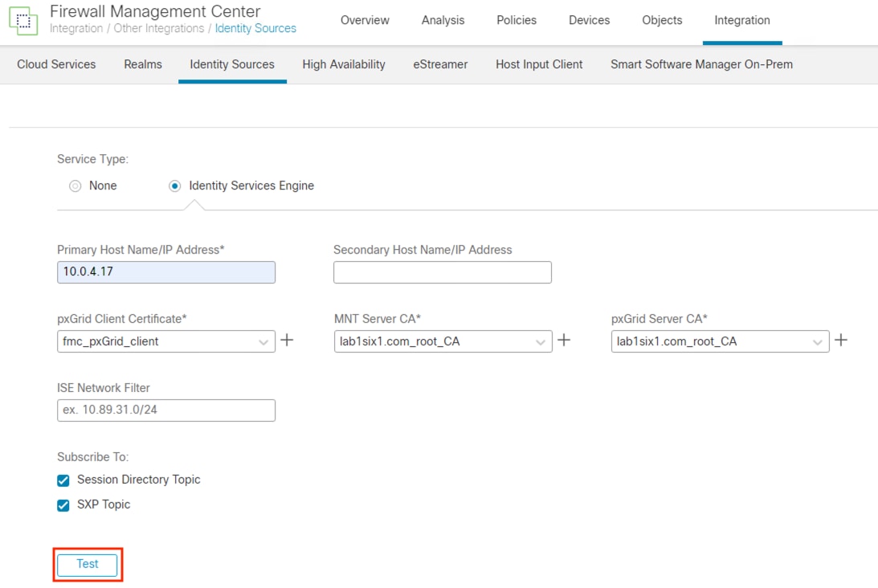Screen dimensions: 878x588
Task: Click Session Directory Topic label text
Action: [x=138, y=480]
